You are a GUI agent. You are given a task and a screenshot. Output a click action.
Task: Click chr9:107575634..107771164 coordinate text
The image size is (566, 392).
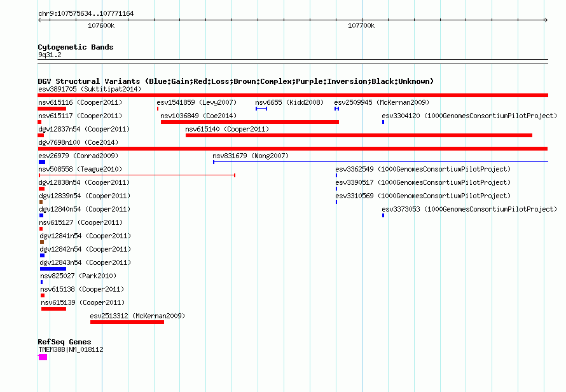coord(86,13)
